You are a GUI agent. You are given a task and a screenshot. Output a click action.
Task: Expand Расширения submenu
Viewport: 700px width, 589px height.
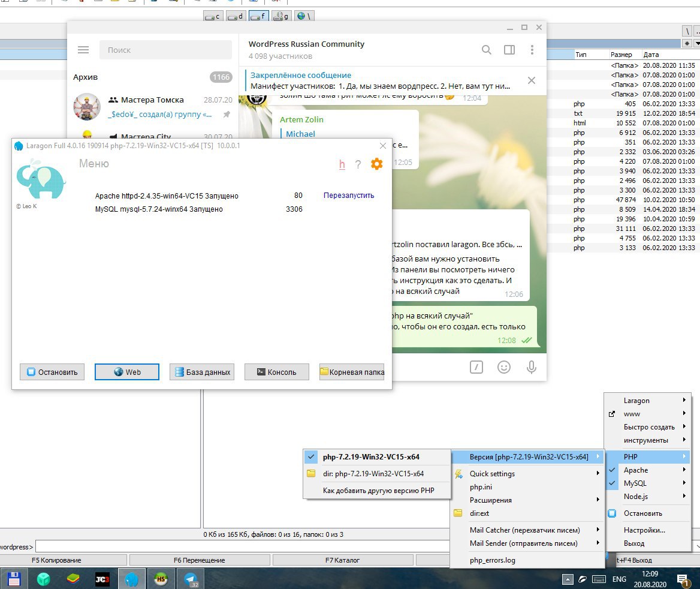pyautogui.click(x=527, y=500)
